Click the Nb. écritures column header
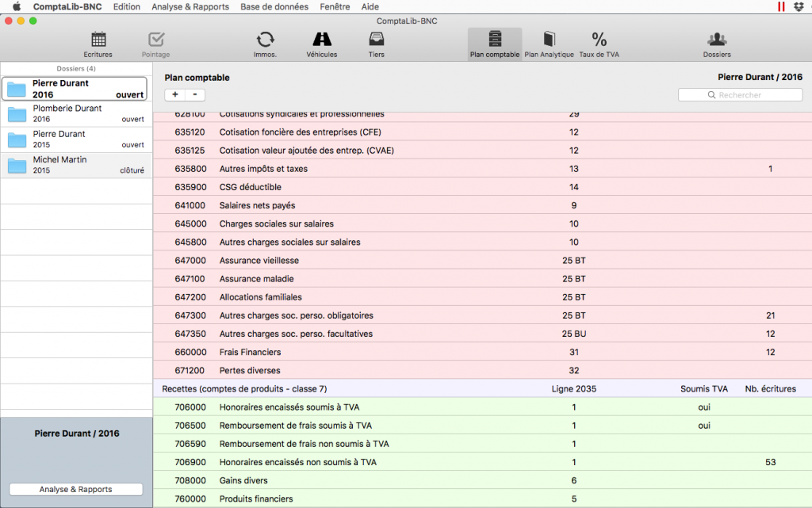Image resolution: width=812 pixels, height=508 pixels. pyautogui.click(x=771, y=389)
